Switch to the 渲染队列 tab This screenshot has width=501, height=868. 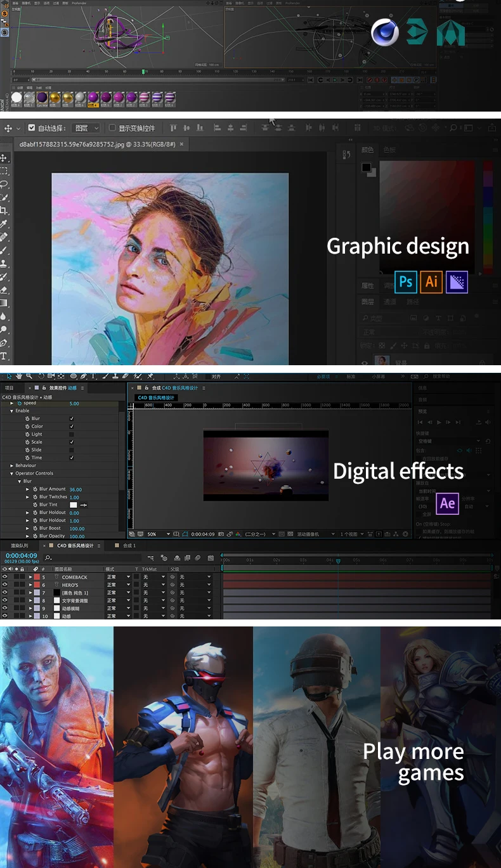tap(19, 545)
